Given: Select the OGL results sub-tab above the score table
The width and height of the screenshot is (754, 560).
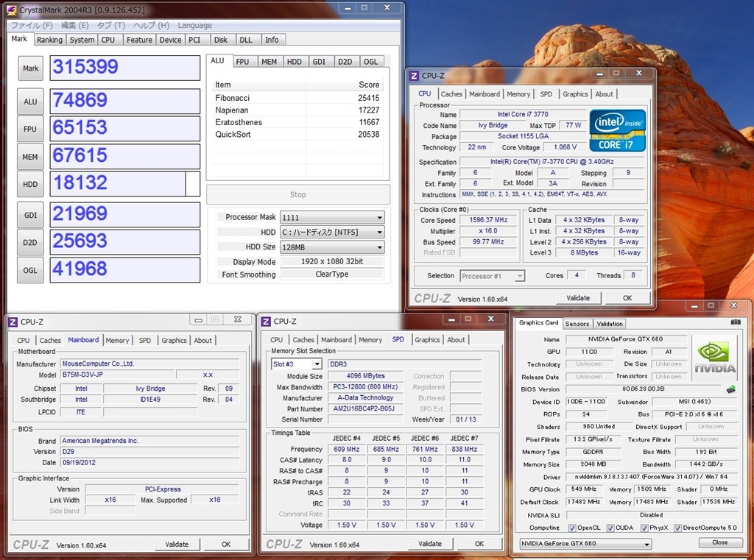Looking at the screenshot, I should (371, 62).
